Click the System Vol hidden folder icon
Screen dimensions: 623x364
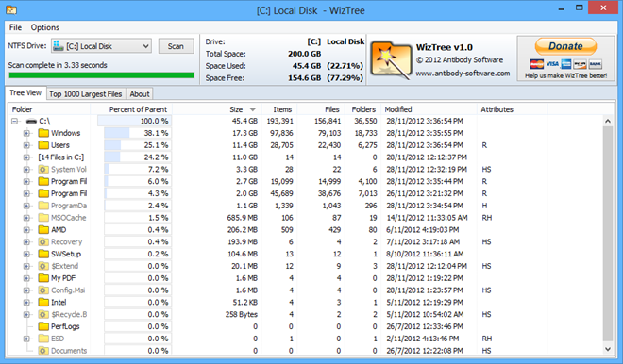point(43,169)
